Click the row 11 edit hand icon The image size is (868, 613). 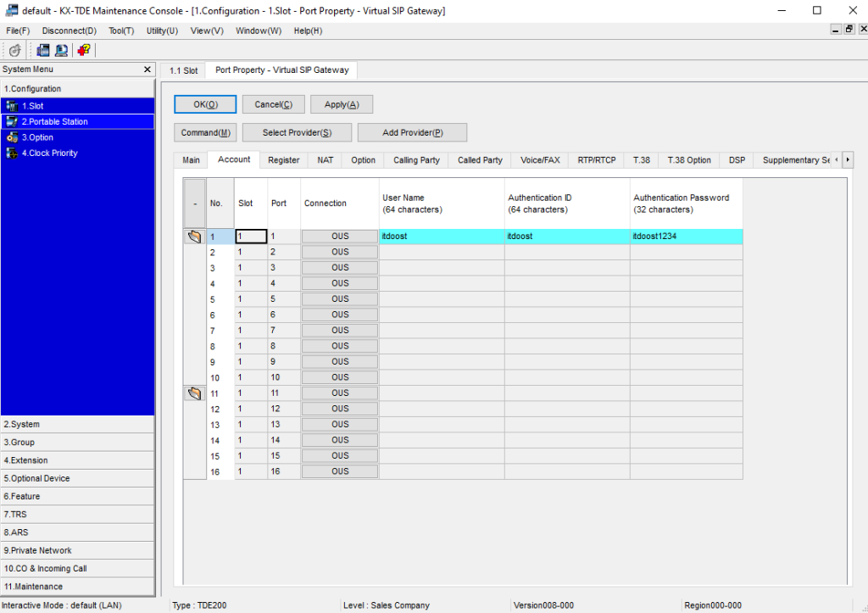point(194,393)
